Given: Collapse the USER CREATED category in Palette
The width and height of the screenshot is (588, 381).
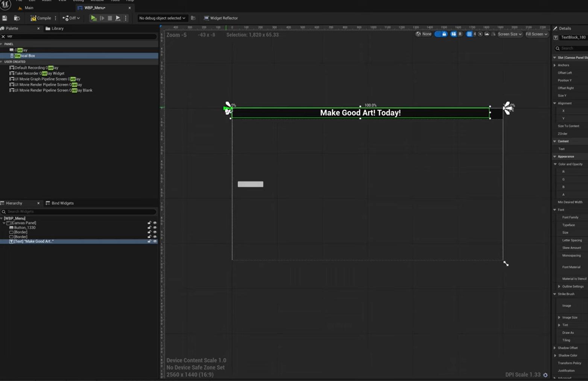Looking at the screenshot, I should click(x=2, y=62).
